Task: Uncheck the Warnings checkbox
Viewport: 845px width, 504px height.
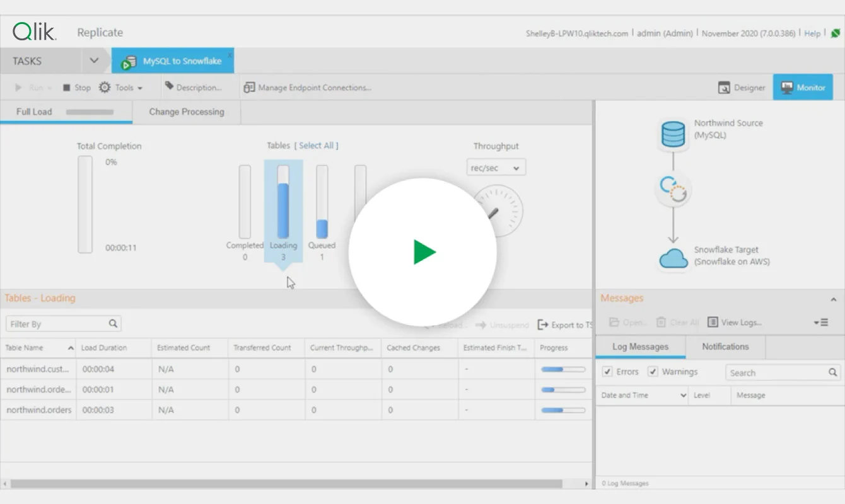Action: [653, 372]
